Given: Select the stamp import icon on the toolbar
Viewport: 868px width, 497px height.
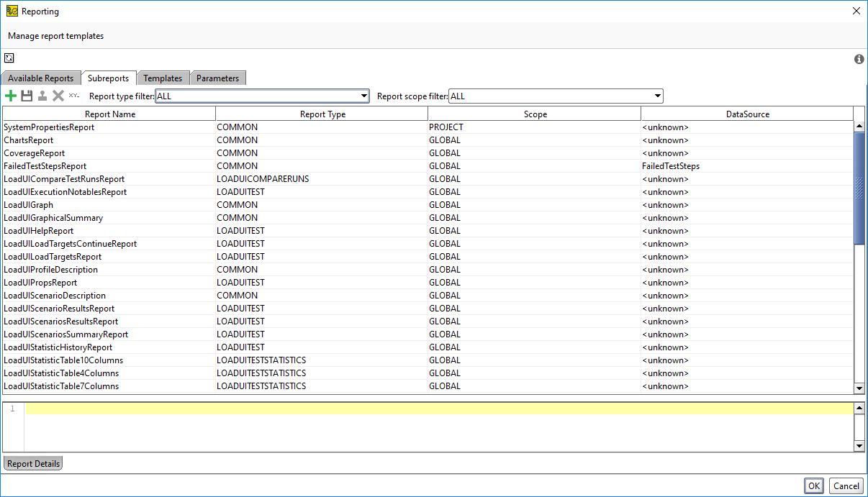Looking at the screenshot, I should coord(43,95).
